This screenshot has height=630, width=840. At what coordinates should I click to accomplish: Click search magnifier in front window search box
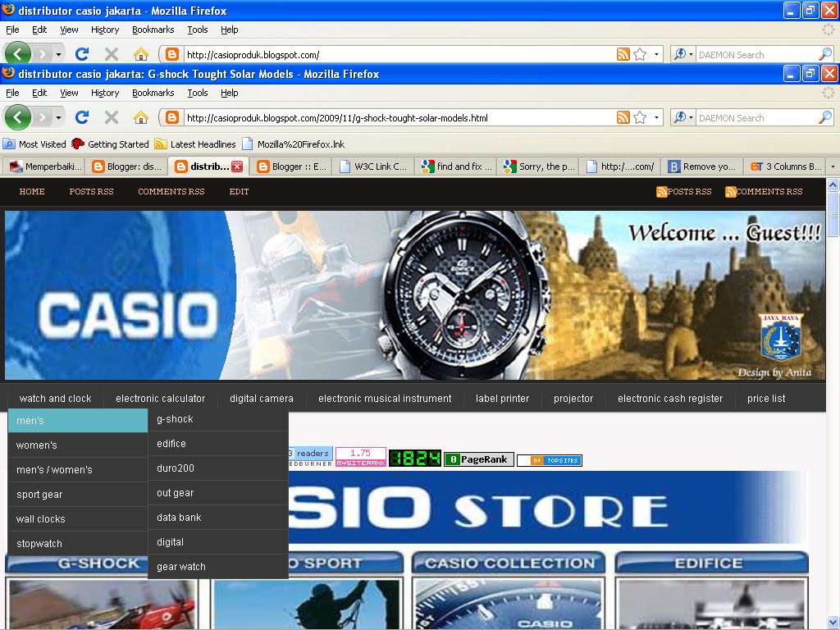pos(825,117)
